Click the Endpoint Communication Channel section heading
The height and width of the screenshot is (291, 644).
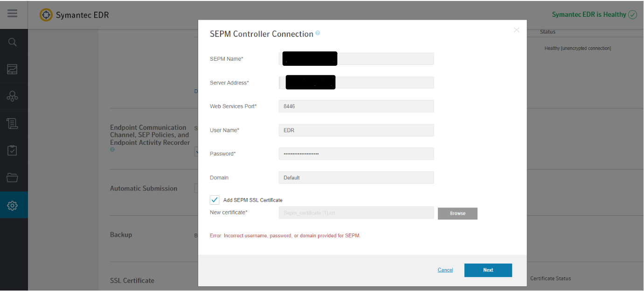(150, 135)
